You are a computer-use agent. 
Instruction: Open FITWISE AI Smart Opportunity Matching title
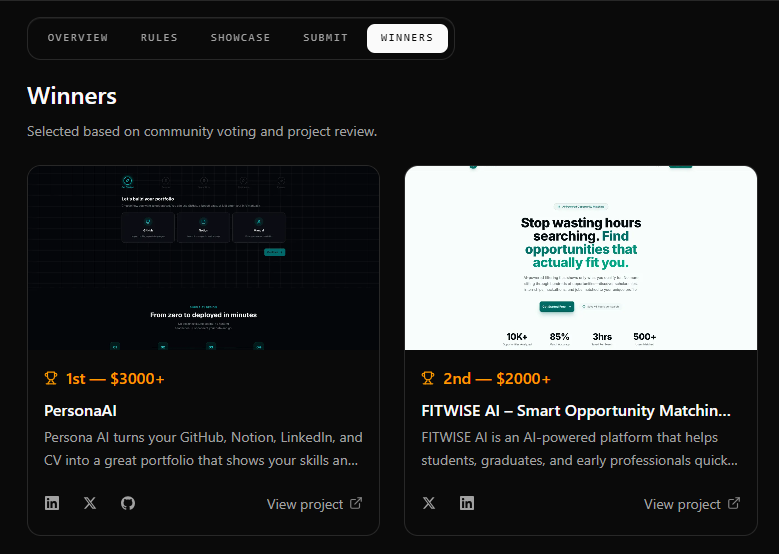[x=576, y=411]
